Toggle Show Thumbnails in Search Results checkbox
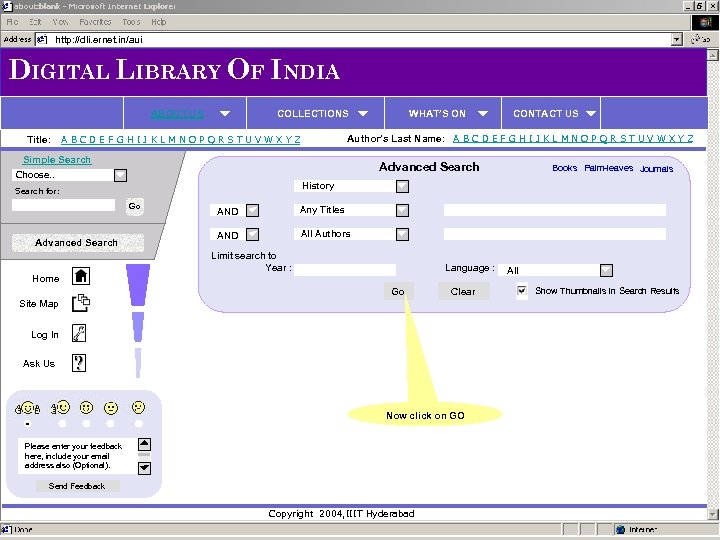Image resolution: width=720 pixels, height=540 pixels. (x=522, y=291)
